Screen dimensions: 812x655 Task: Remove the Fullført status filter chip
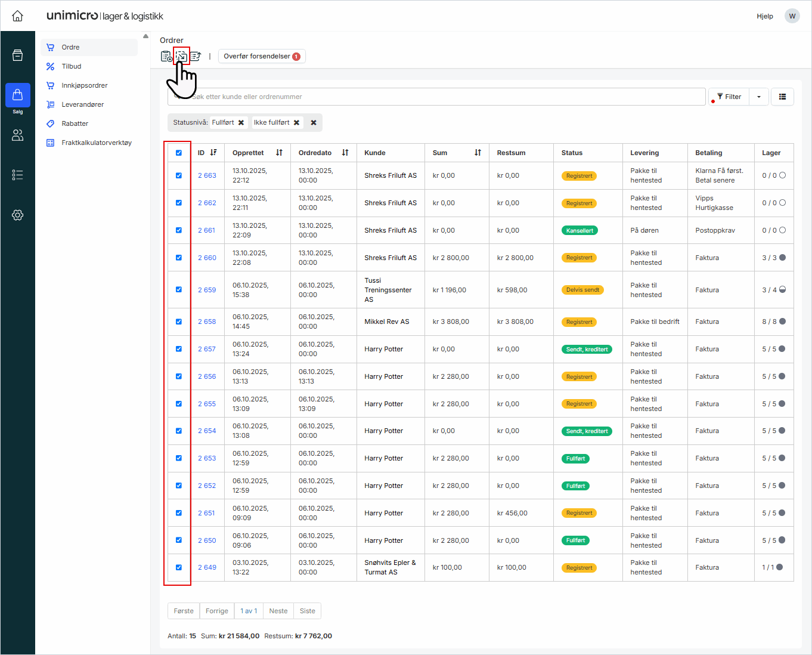coord(241,123)
